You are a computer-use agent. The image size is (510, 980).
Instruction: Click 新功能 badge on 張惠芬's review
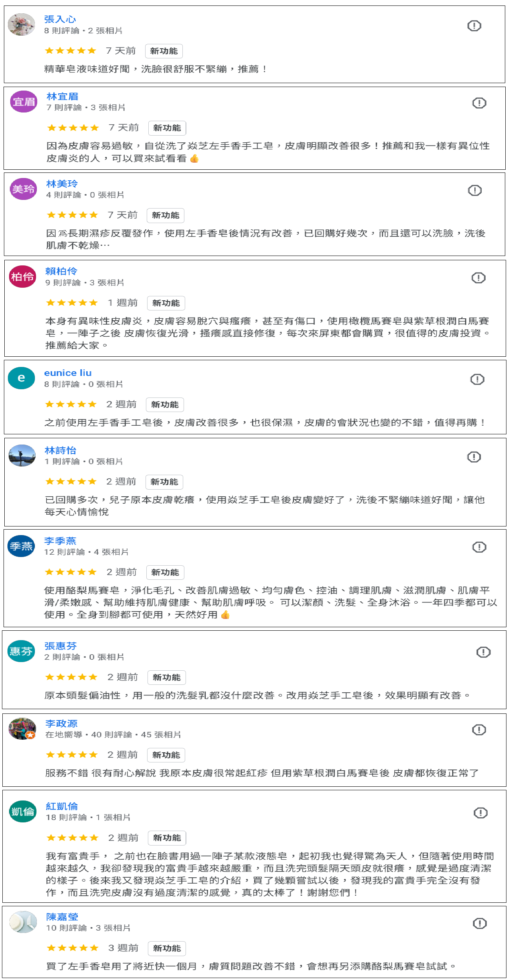pyautogui.click(x=167, y=677)
